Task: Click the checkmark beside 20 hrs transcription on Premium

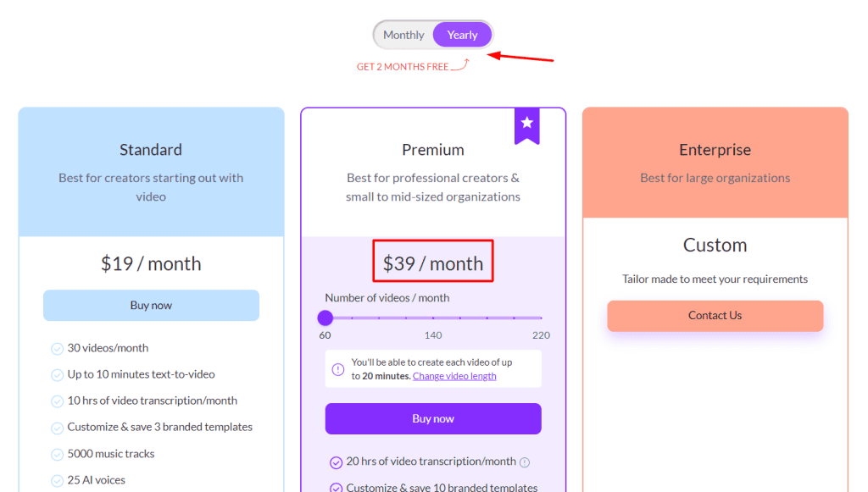Action: pos(335,461)
